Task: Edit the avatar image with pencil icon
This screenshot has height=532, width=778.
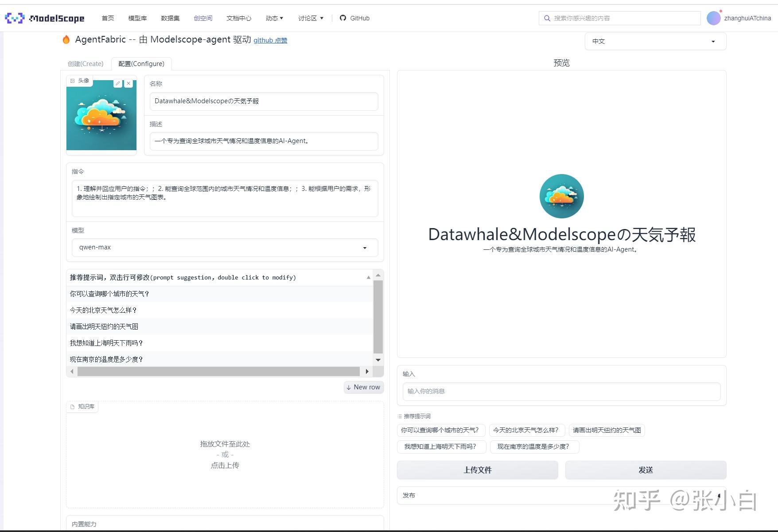Action: [118, 83]
